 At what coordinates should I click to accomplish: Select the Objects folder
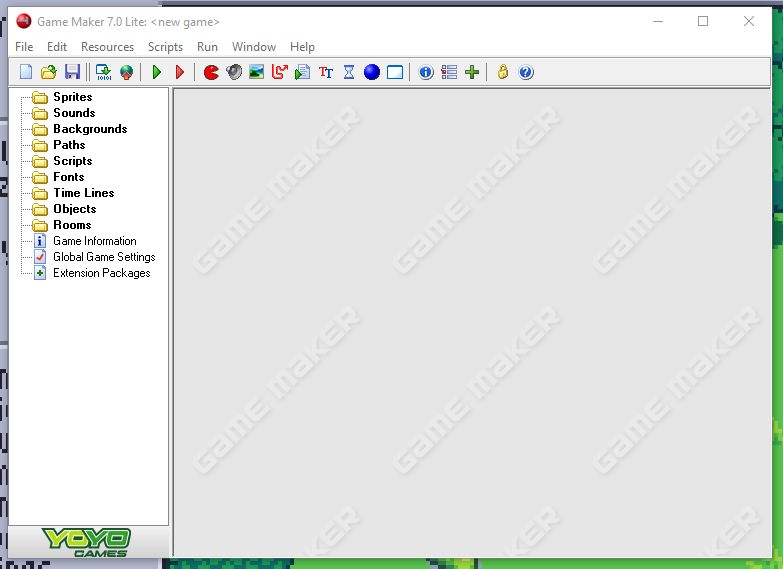coord(75,209)
